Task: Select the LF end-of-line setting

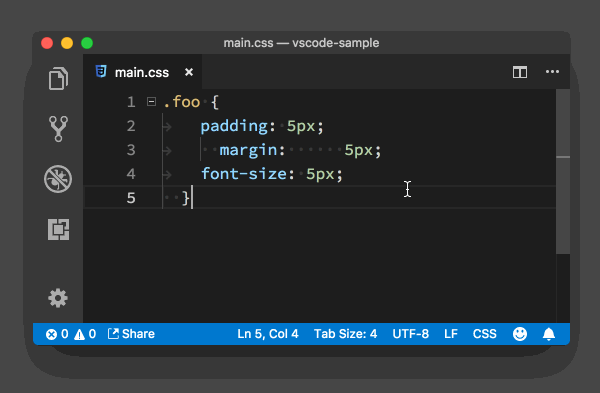Action: (451, 334)
